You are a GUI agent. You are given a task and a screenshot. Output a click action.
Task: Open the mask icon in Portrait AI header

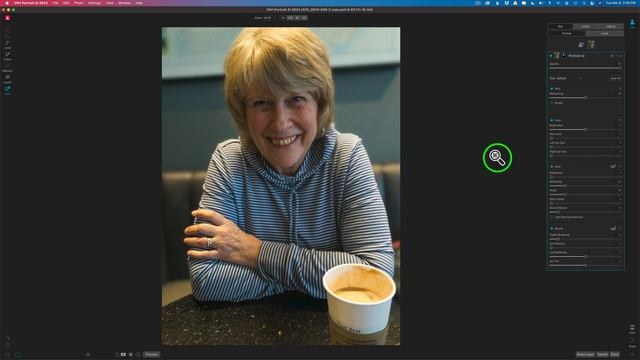point(564,56)
